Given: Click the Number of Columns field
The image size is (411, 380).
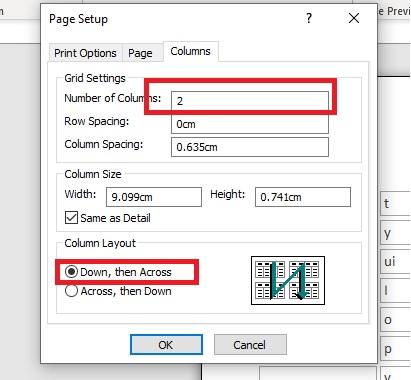Looking at the screenshot, I should coord(250,101).
